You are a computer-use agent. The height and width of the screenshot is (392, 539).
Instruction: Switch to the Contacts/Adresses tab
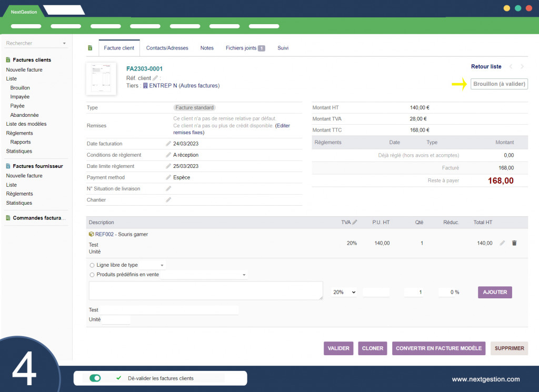(x=167, y=48)
